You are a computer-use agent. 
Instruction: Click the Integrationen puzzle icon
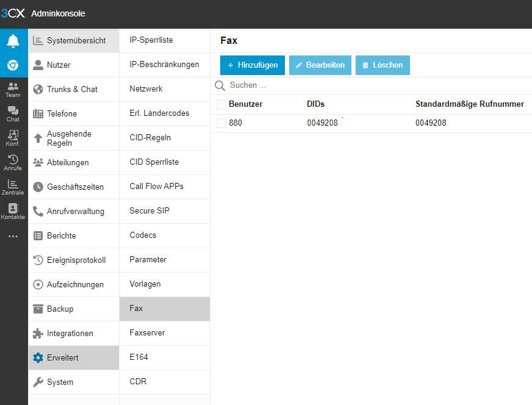[38, 334]
